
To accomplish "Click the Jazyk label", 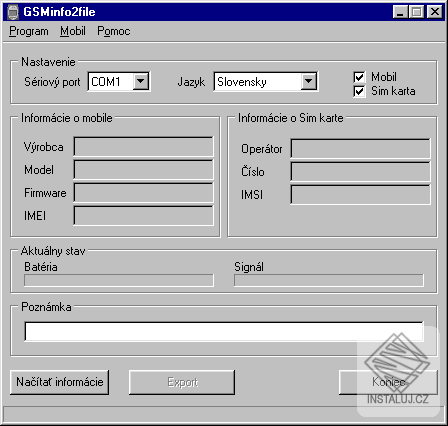I will point(191,82).
